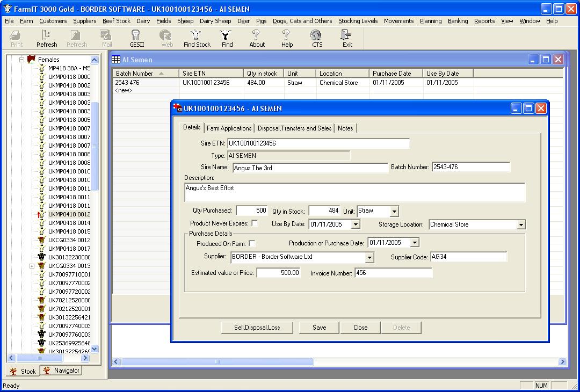The height and width of the screenshot is (392, 580).
Task: Click the icon beside MP418 38A
Action: click(x=41, y=68)
